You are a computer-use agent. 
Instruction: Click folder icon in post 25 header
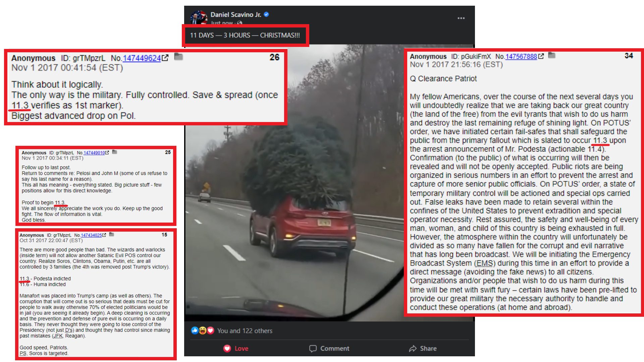114,152
